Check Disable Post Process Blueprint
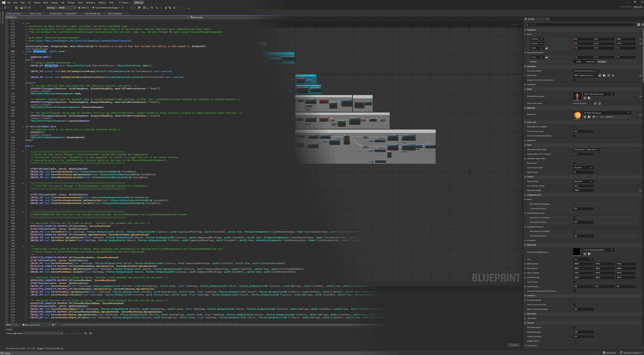 pos(575,80)
